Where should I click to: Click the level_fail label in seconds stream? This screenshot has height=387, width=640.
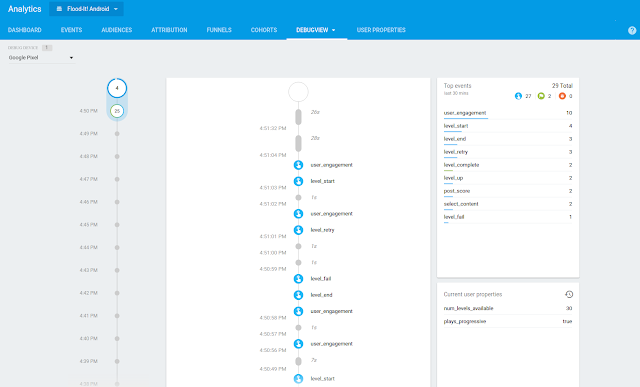[x=321, y=279]
